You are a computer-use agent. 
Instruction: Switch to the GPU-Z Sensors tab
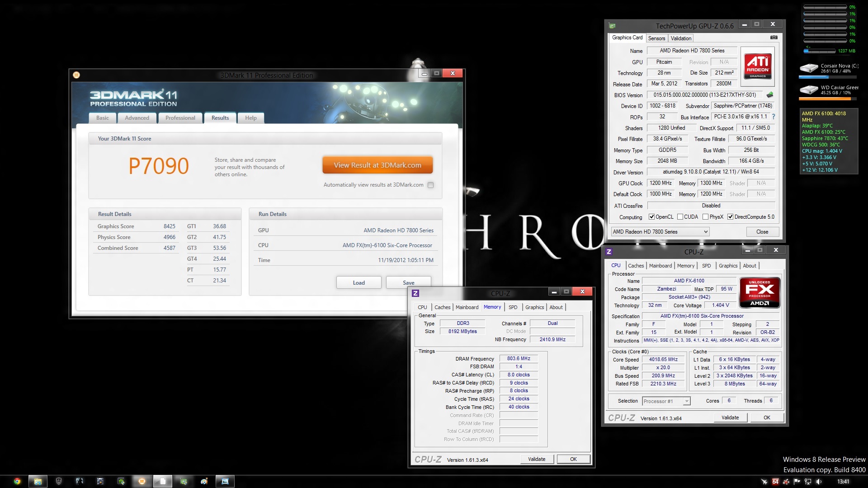656,38
